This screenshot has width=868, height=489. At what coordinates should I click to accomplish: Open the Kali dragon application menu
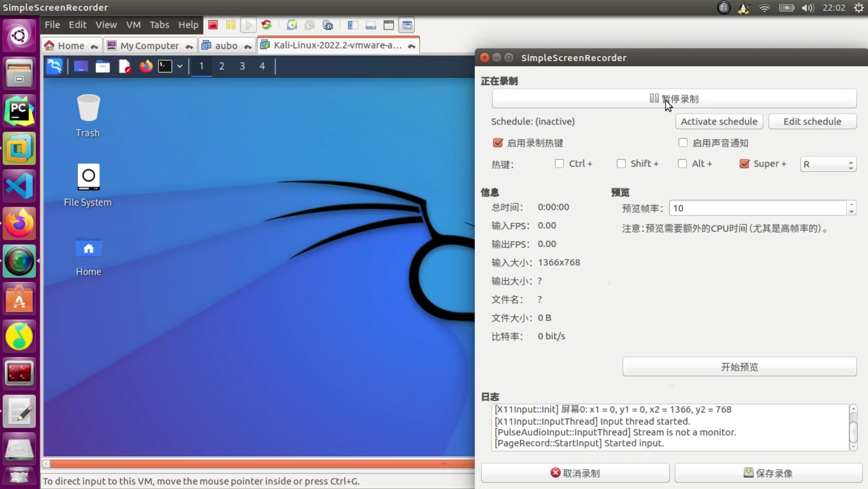(54, 66)
